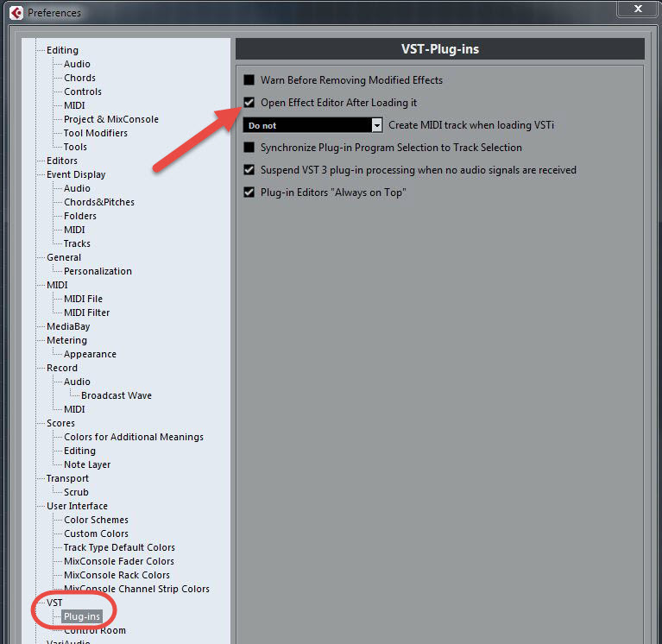Image resolution: width=662 pixels, height=644 pixels.
Task: Select MixConsole Fader Colors page
Action: pyautogui.click(x=118, y=561)
